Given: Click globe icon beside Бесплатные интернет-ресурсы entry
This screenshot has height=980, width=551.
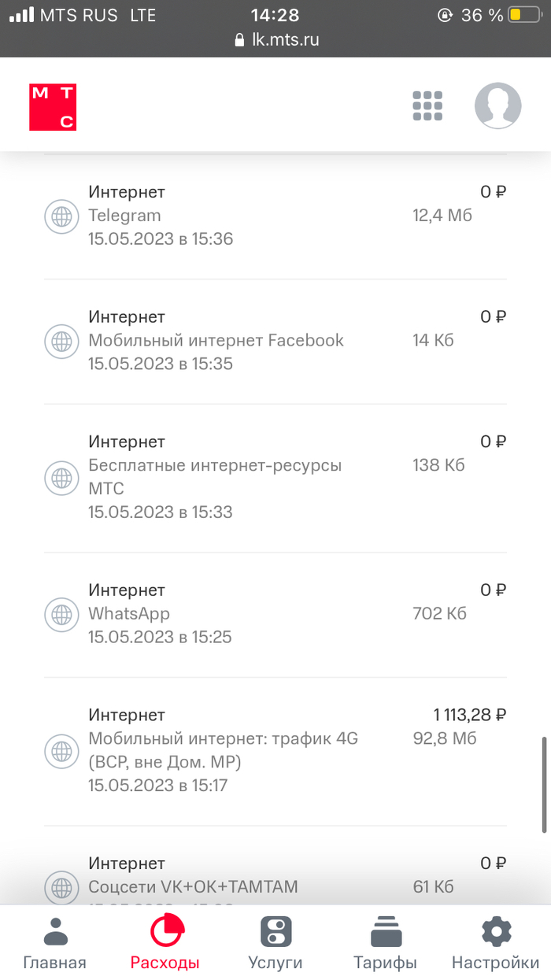Looking at the screenshot, I should pyautogui.click(x=61, y=477).
